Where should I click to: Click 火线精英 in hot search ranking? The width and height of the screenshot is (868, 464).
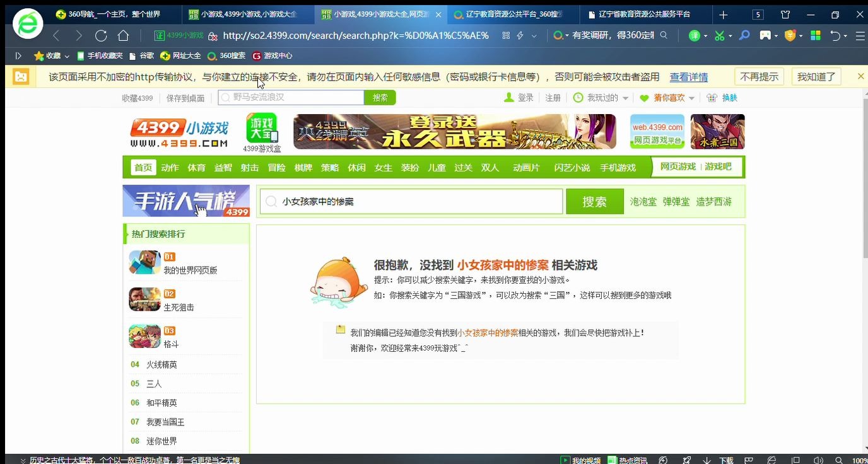(161, 364)
